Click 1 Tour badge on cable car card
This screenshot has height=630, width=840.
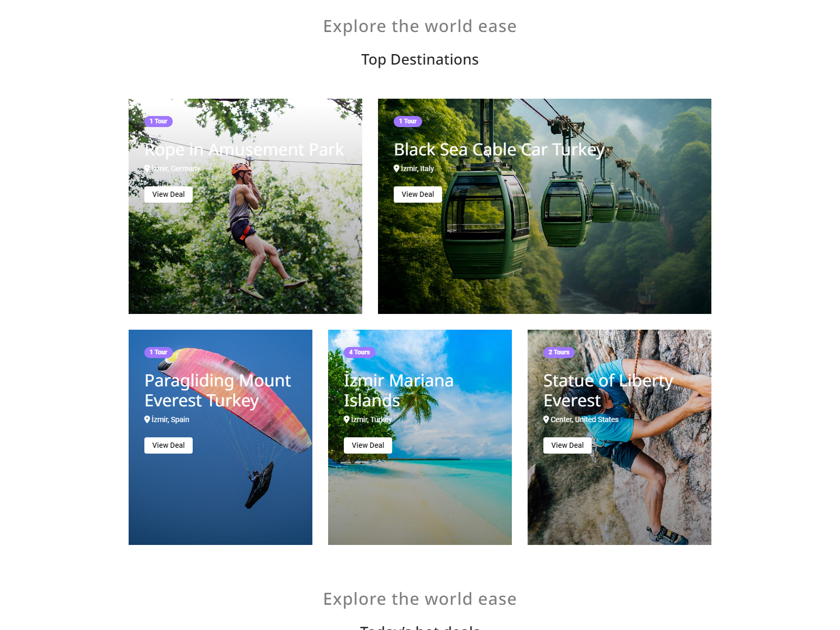(408, 121)
